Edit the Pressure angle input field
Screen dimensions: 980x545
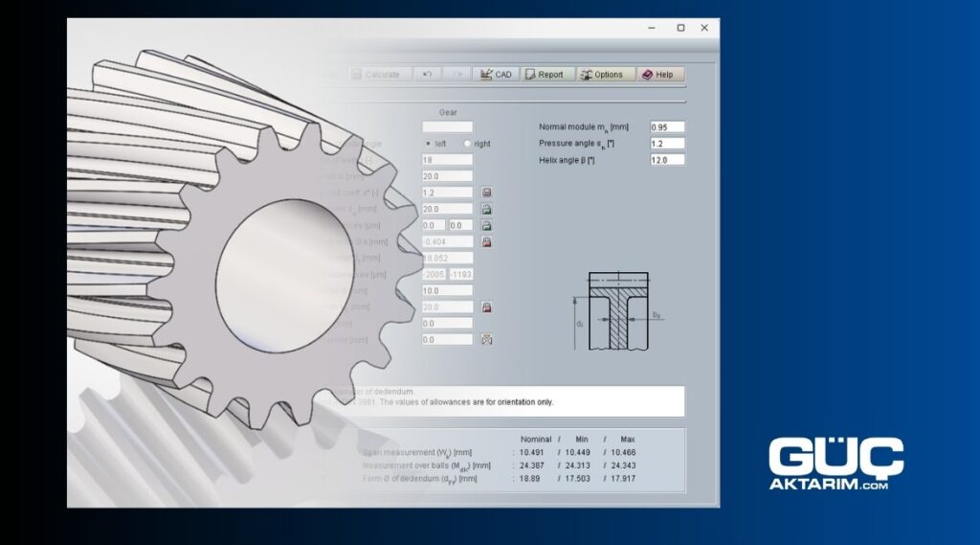pos(667,144)
